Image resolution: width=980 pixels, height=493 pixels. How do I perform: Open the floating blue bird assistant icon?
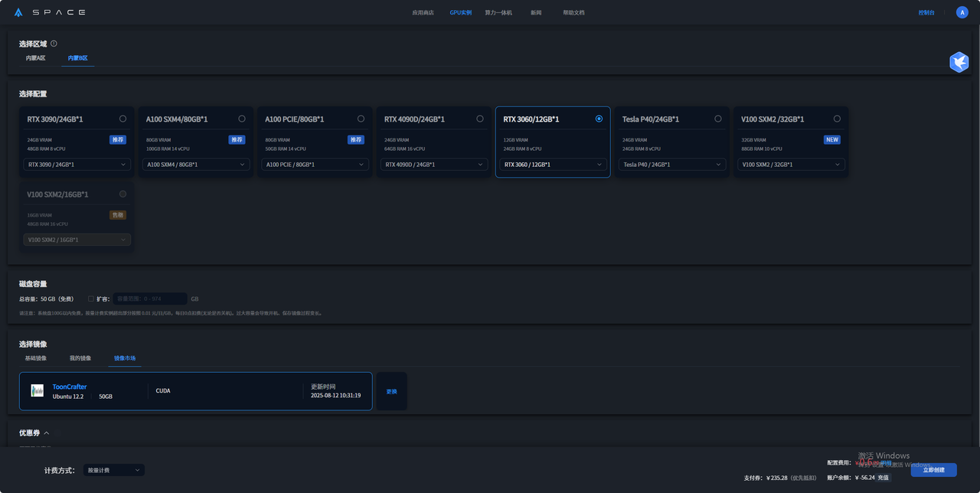click(x=959, y=62)
